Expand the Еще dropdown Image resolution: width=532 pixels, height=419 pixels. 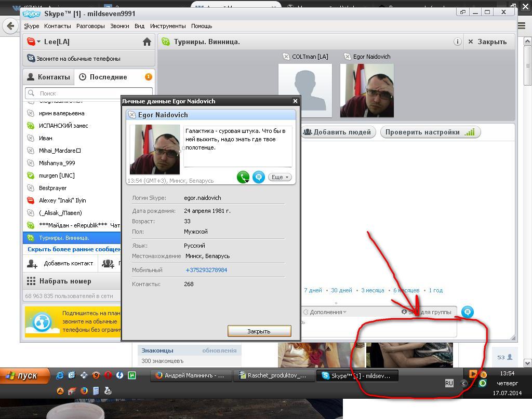click(x=280, y=177)
